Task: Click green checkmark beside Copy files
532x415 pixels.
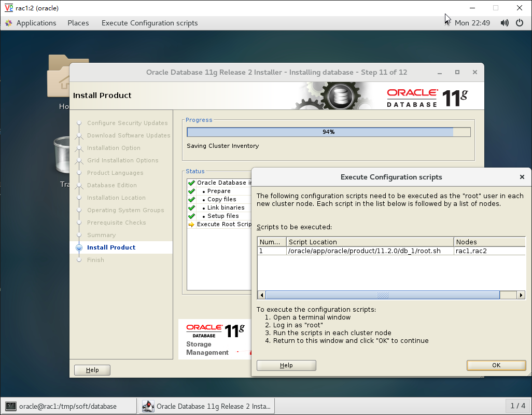Action: [191, 199]
